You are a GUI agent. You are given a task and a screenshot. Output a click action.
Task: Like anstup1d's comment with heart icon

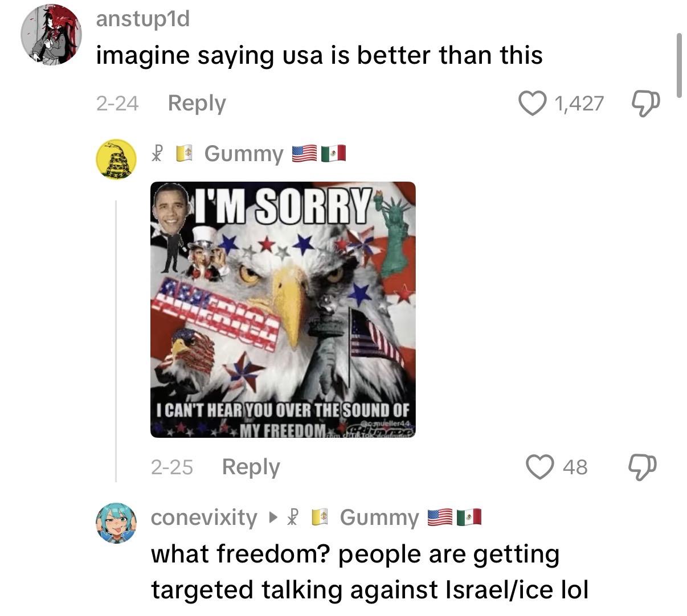point(532,104)
